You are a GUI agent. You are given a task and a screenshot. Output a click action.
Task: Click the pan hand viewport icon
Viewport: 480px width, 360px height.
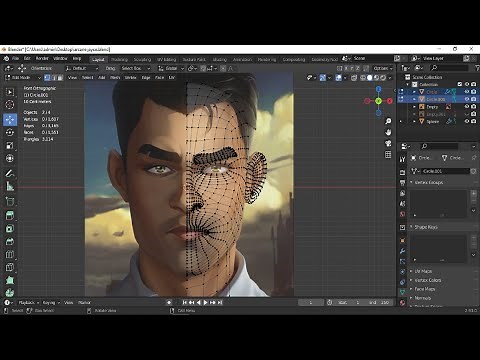point(388,132)
